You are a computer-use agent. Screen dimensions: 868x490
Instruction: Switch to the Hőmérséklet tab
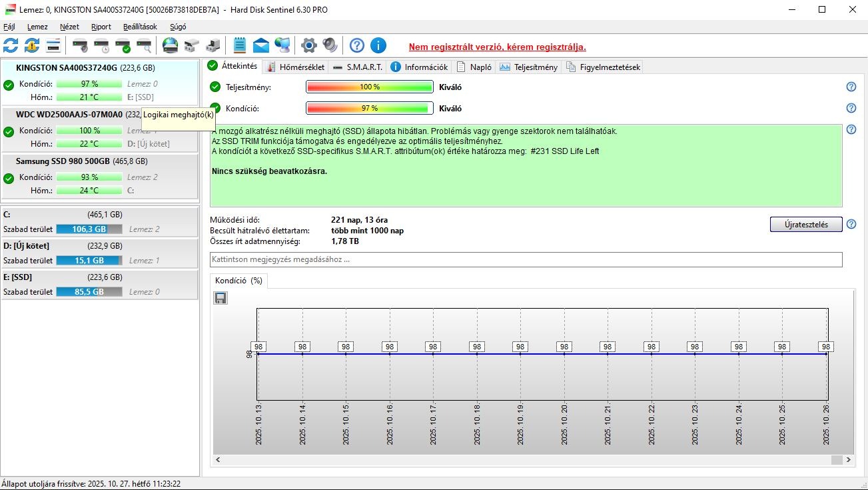[x=295, y=67]
